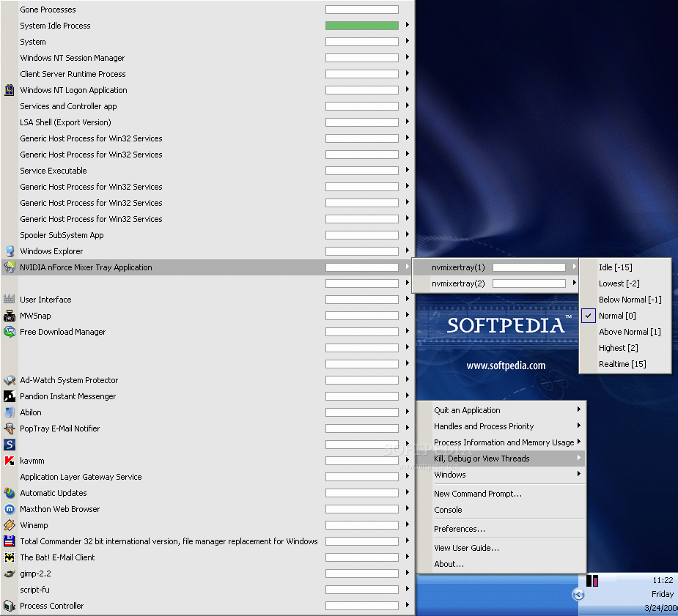Click the Maxthon Web Browser icon
Screen dimensions: 678x616
9,509
